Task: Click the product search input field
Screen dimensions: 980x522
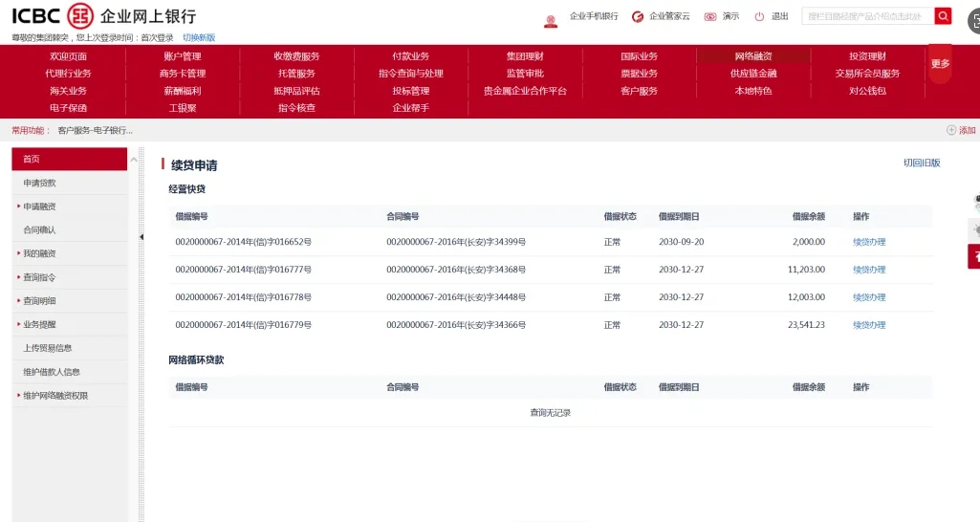Action: (866, 16)
